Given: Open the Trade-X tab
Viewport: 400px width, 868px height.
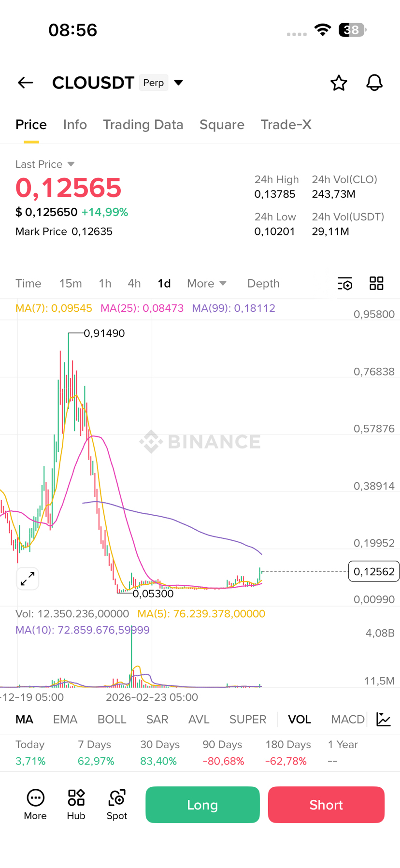Looking at the screenshot, I should pos(286,125).
